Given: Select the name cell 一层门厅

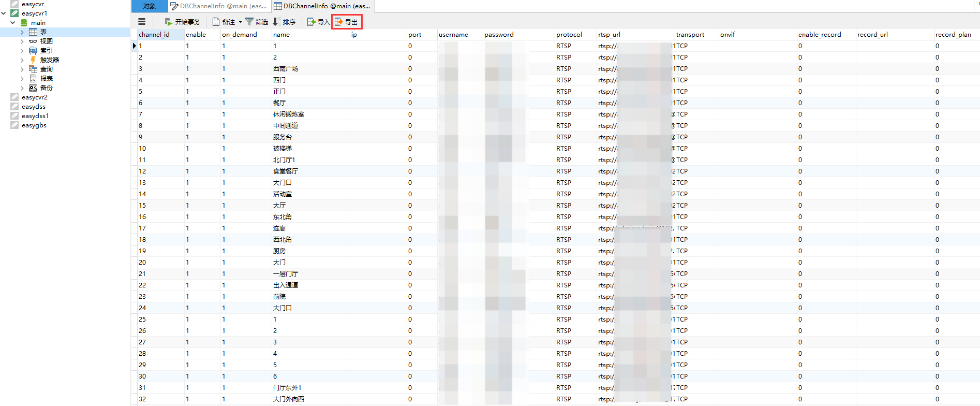Looking at the screenshot, I should point(311,274).
